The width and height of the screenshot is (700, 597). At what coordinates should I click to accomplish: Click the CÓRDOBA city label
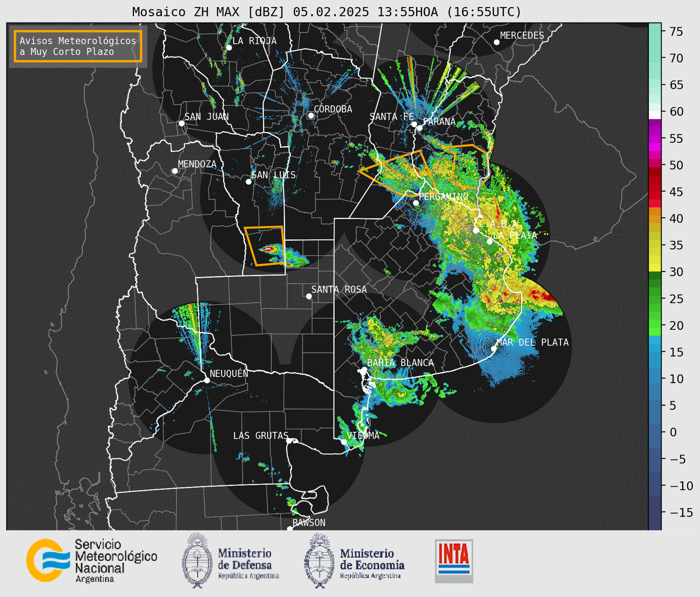coord(333,109)
